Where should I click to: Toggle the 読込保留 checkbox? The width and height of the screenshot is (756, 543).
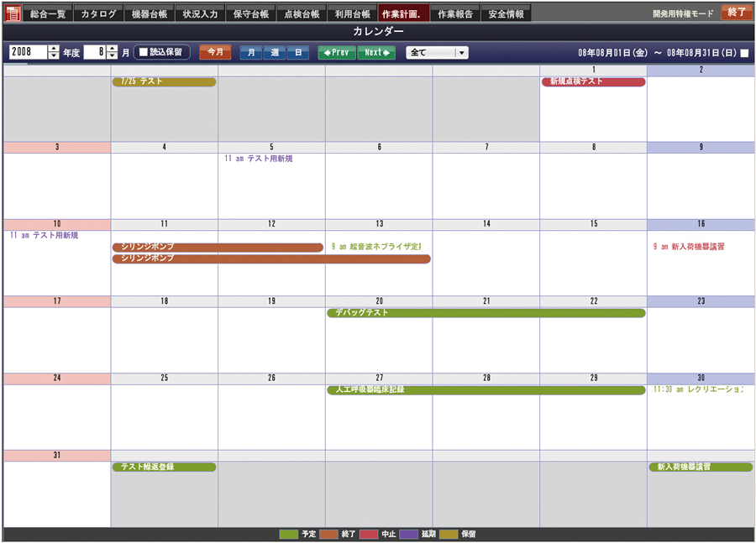(x=143, y=52)
